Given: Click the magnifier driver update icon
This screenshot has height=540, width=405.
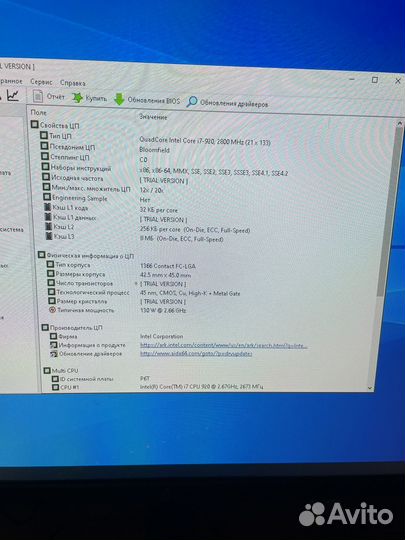Looking at the screenshot, I should [192, 101].
